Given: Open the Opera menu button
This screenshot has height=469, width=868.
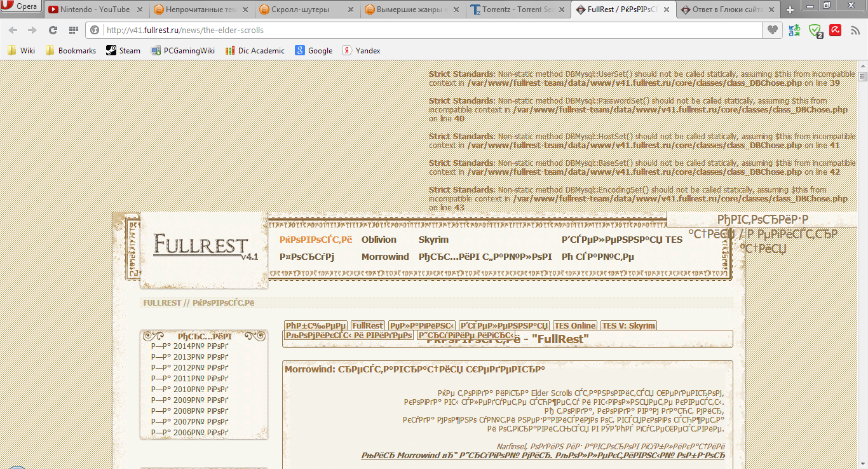Looking at the screenshot, I should 21,6.
